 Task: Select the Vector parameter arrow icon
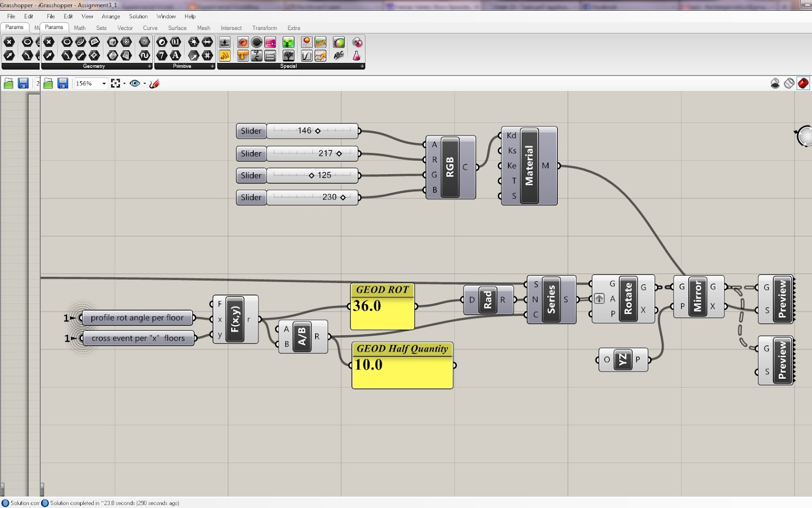point(49,55)
